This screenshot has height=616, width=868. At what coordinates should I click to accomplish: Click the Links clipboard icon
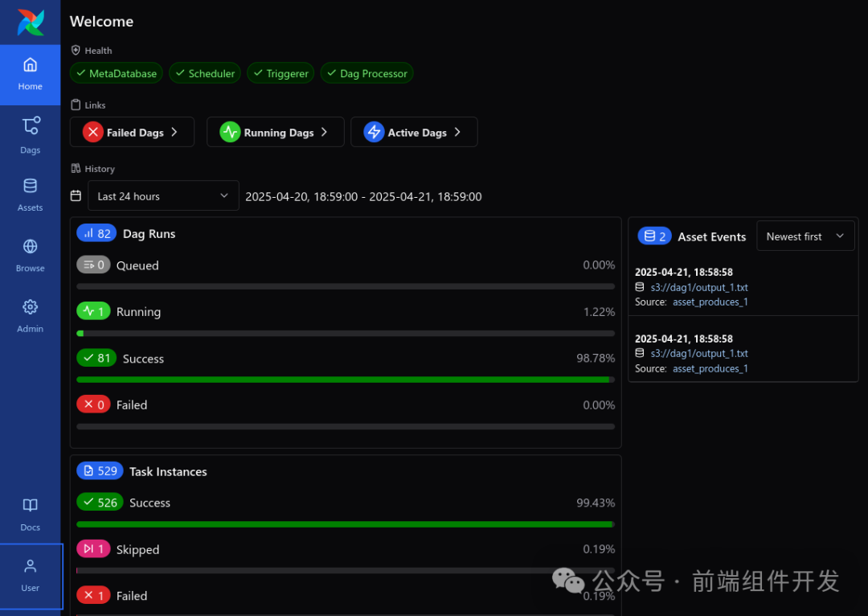pyautogui.click(x=76, y=105)
